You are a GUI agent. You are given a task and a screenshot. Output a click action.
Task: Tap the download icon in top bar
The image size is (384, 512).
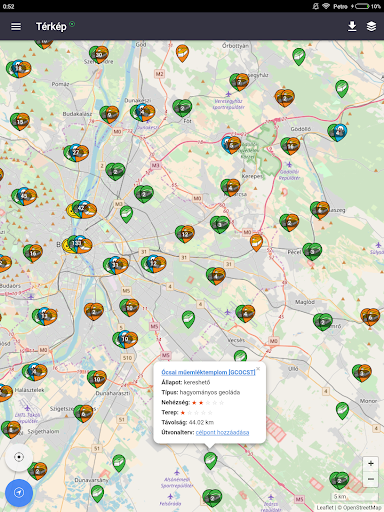352,26
